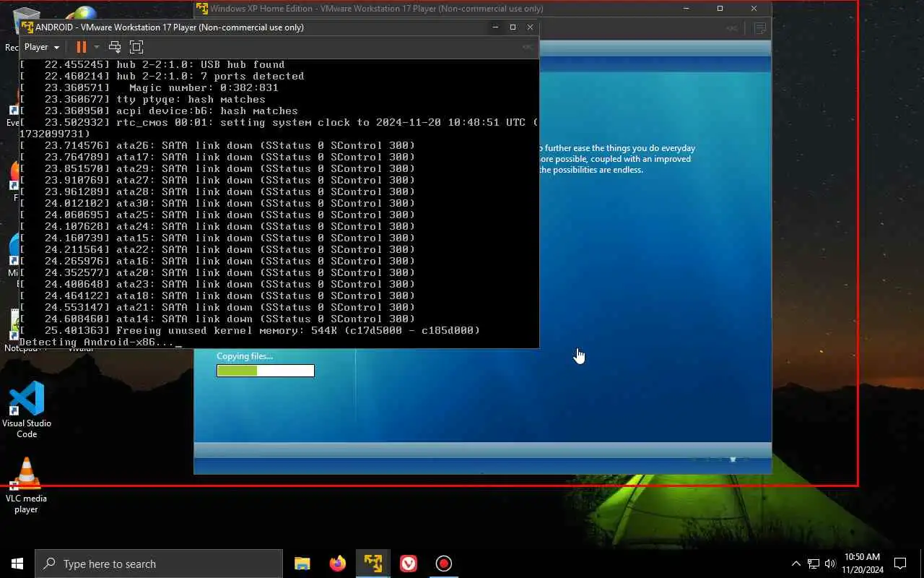
Task: Open the notes icon in Windows XP window toolbar
Action: click(x=759, y=28)
